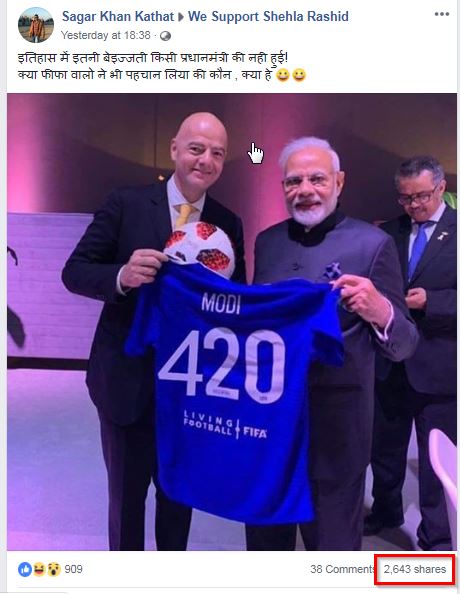This screenshot has width=460, height=594.
Task: Click the globe public privacy icon
Action: point(165,36)
